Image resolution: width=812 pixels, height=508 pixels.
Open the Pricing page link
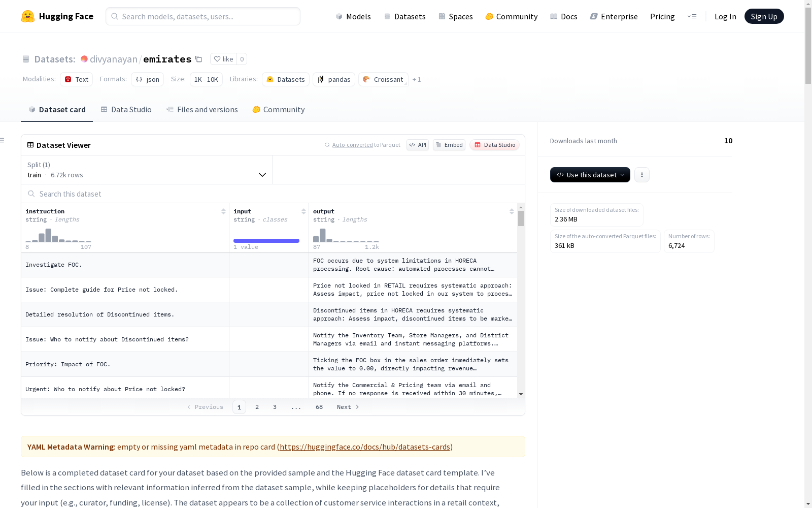(x=662, y=16)
